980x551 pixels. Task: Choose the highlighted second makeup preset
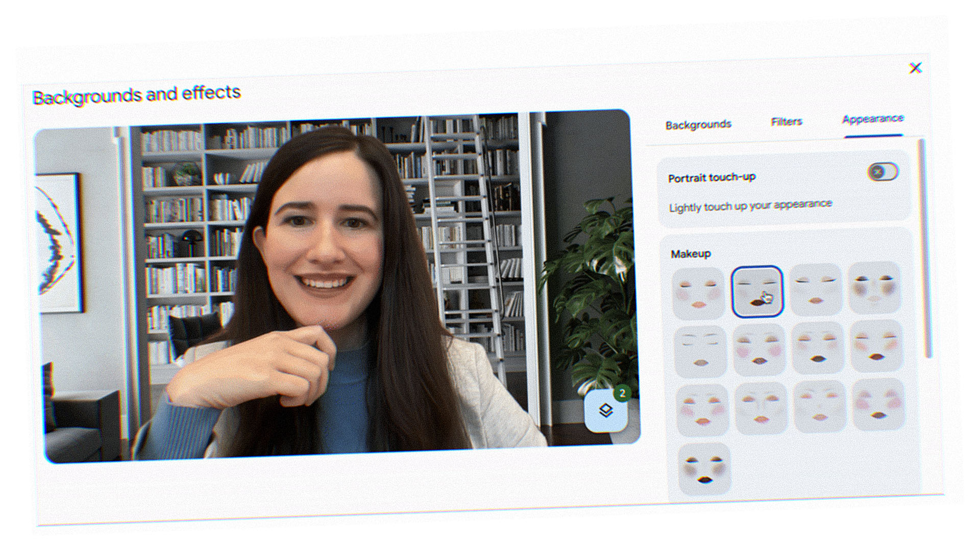757,292
